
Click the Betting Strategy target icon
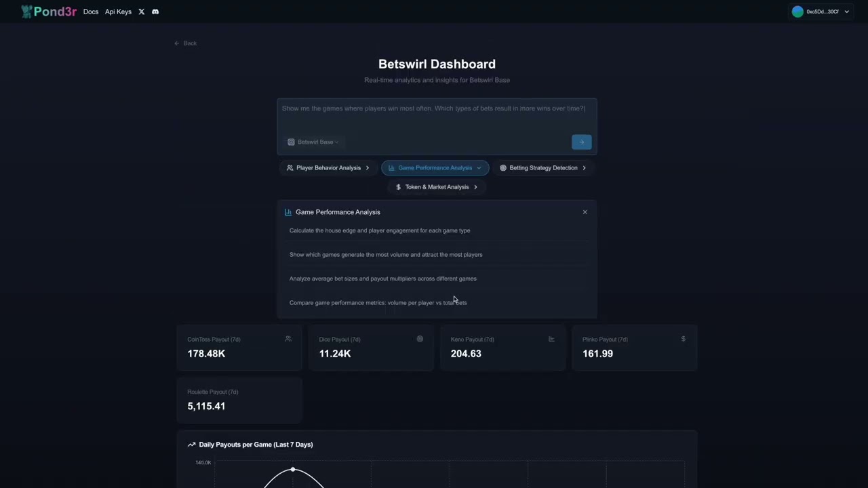click(503, 168)
